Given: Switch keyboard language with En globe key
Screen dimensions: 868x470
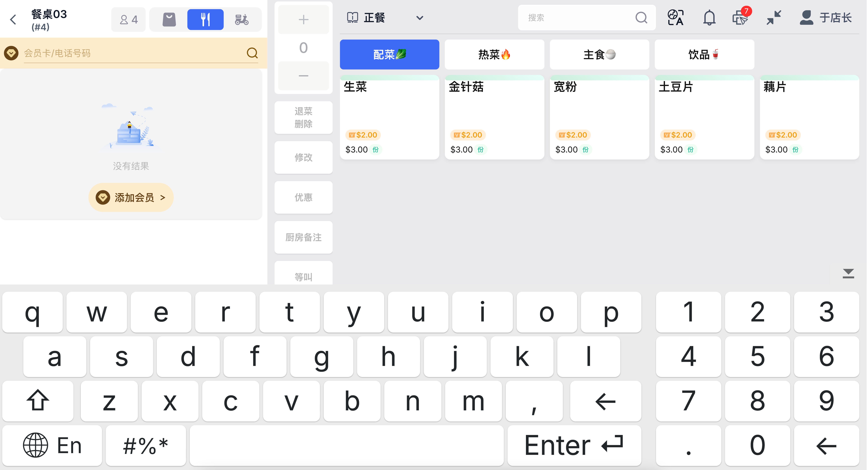Looking at the screenshot, I should [x=52, y=445].
